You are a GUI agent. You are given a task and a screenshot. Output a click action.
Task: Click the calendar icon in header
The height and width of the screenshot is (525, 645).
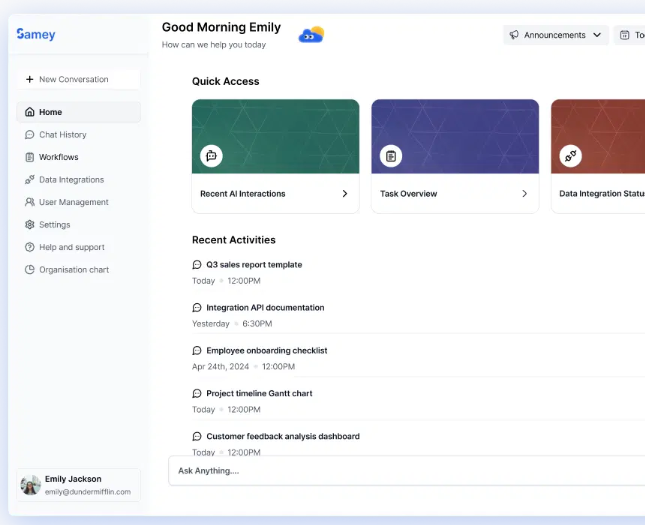pos(624,35)
